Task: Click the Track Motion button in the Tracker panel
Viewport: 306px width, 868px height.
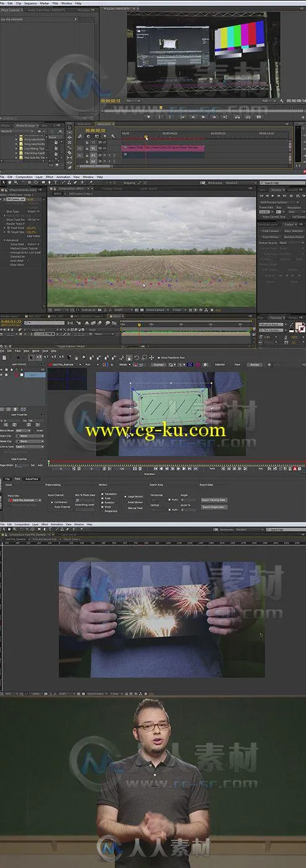Action: (270, 237)
